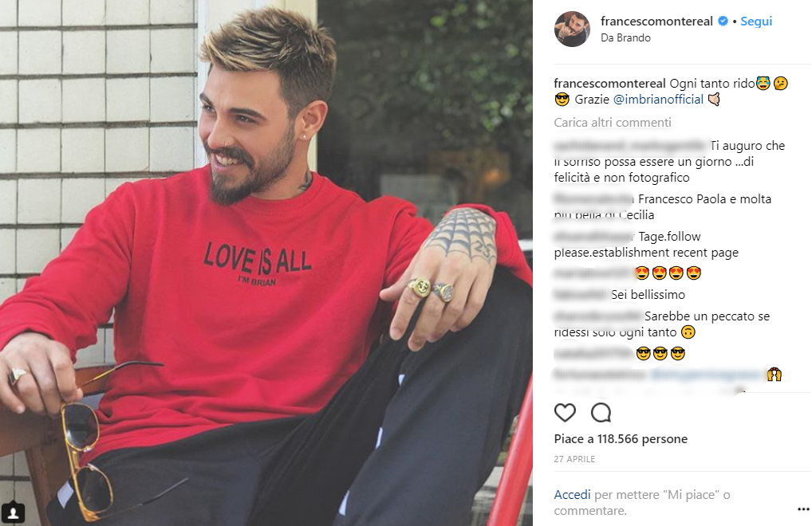
Task: Open the Da Brando location link
Action: click(625, 37)
